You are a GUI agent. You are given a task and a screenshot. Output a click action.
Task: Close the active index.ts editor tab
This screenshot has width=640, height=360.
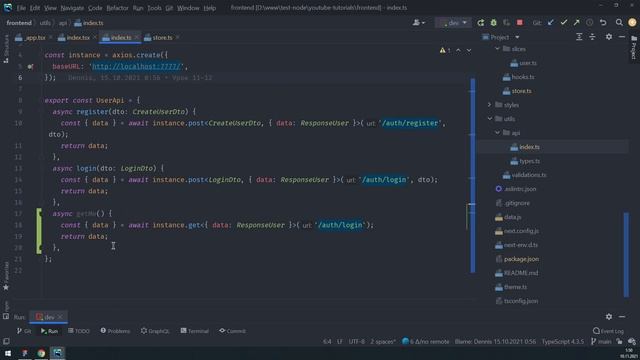tap(136, 38)
